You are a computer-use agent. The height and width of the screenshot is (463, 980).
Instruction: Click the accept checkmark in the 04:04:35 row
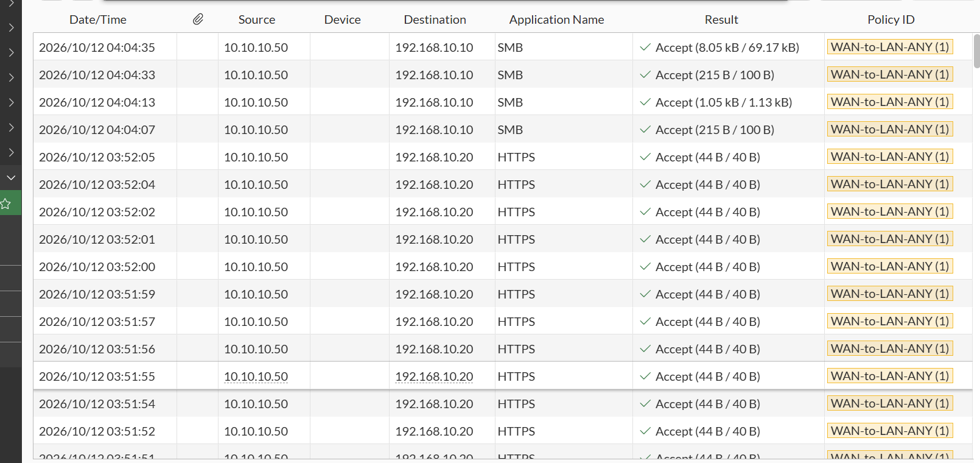645,47
